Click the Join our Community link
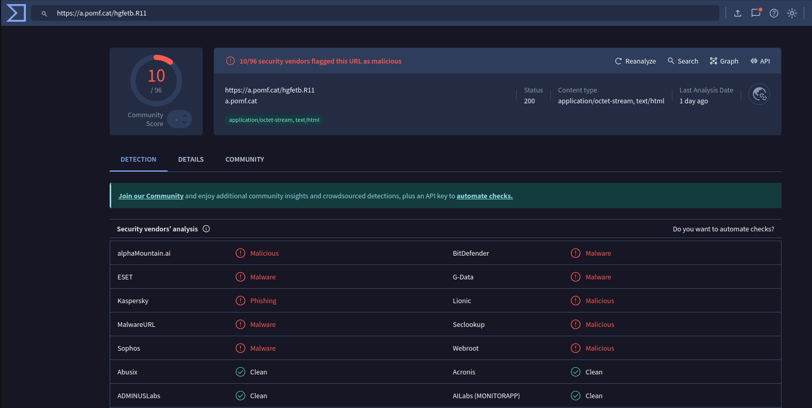Screen dimensions: 812x408 (151, 196)
